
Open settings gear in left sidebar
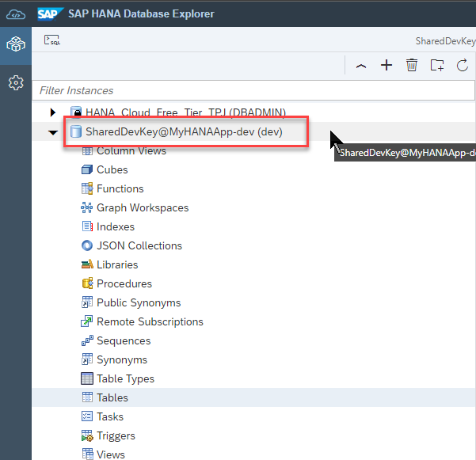tap(16, 82)
